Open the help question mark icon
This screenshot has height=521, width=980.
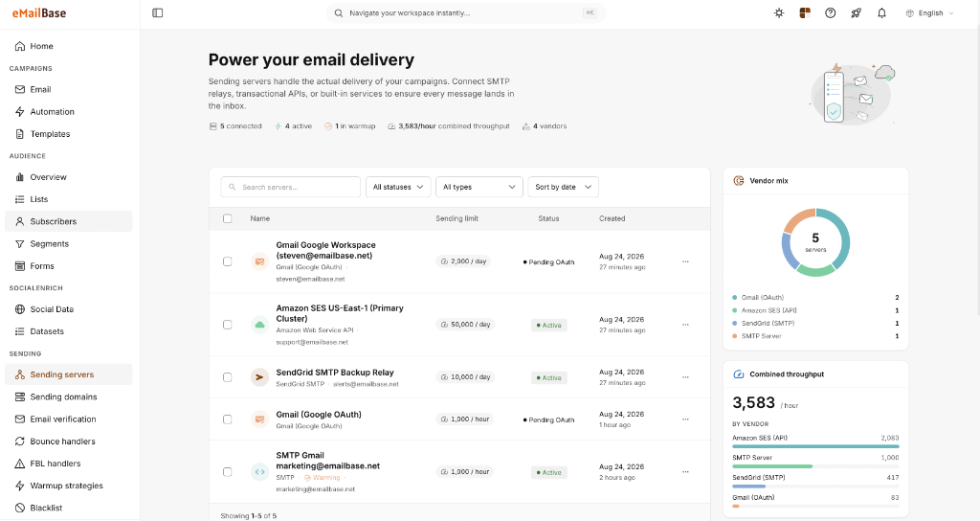pos(830,12)
